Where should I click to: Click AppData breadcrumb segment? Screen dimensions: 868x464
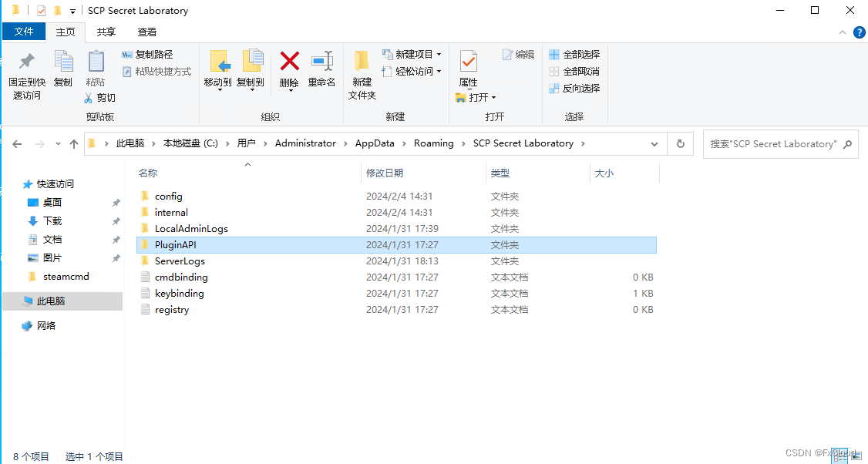[x=375, y=143]
